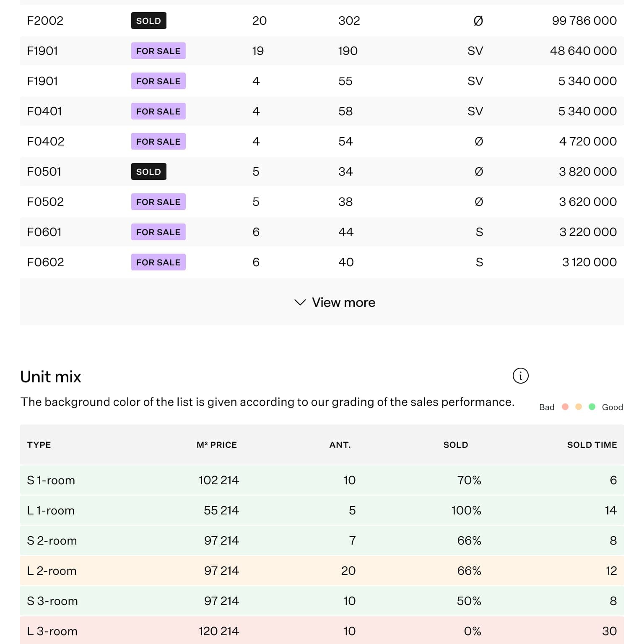644x644 pixels.
Task: Click the SOLD badge for F0501
Action: (148, 171)
